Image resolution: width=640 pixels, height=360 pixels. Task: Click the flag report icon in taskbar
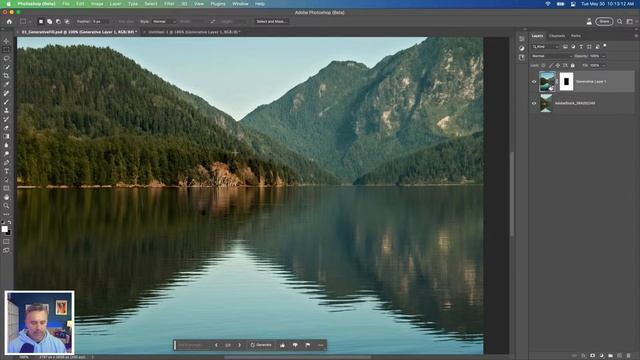(x=308, y=345)
